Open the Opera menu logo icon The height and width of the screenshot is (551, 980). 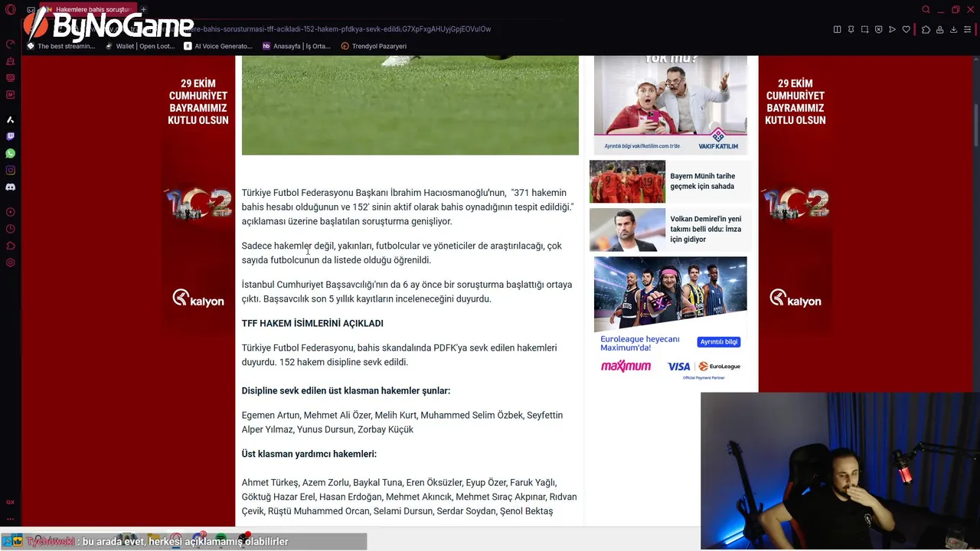click(10, 9)
